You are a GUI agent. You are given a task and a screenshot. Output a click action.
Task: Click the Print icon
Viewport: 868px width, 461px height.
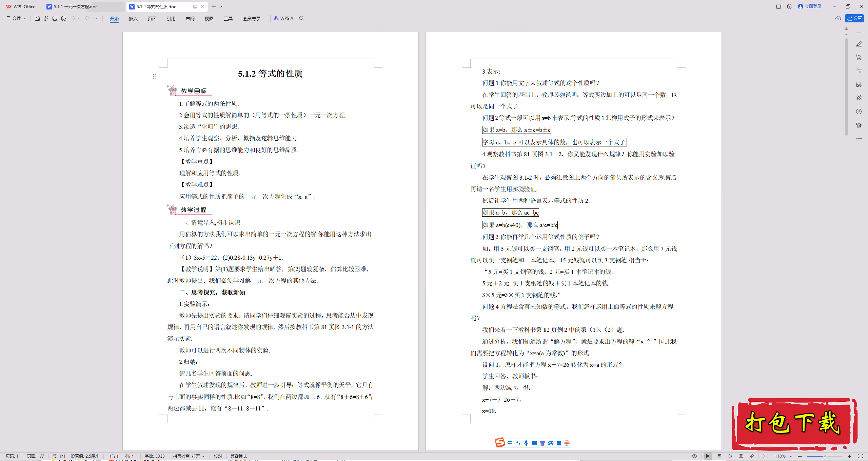click(x=55, y=18)
